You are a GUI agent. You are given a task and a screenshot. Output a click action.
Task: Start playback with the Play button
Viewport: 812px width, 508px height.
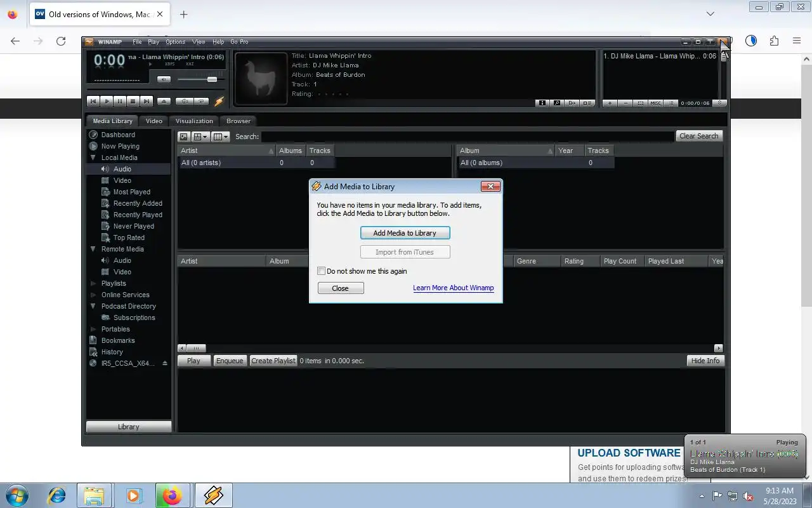[x=107, y=101]
